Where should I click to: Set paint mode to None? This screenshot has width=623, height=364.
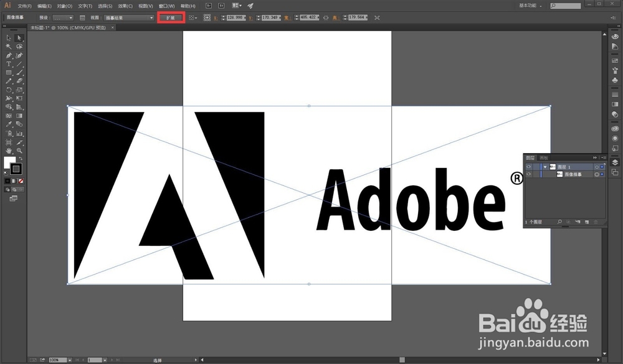21,181
